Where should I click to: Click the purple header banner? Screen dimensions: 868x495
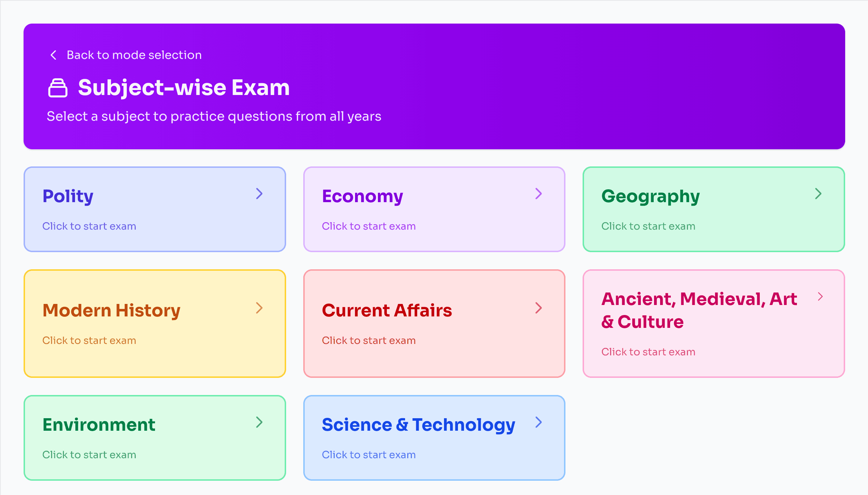(434, 86)
